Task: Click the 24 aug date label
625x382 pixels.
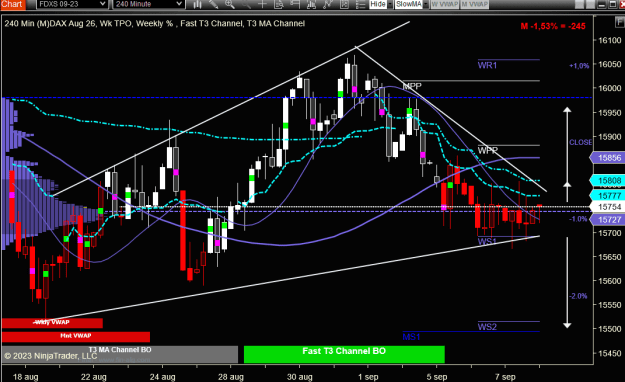Action: pos(162,377)
